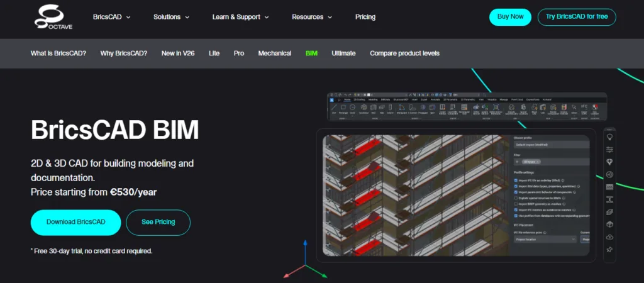Uncheck Import IFC meshes as subdivision meshes
The image size is (644, 283).
pos(516,209)
